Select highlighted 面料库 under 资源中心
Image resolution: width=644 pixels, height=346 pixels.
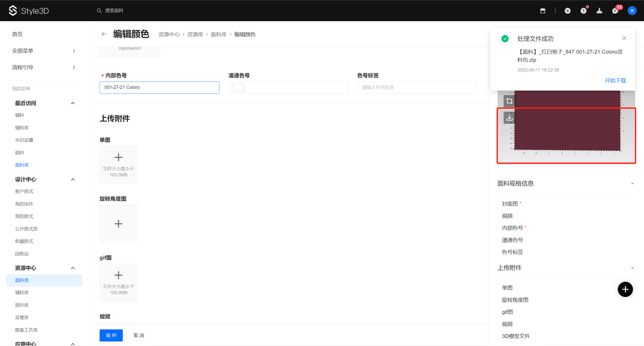click(x=44, y=280)
